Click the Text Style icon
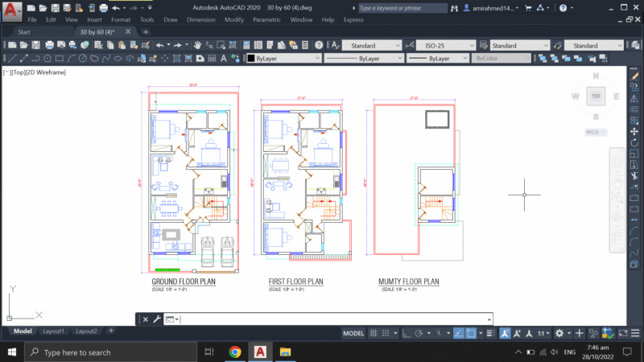Viewport: 644px width, 362px height. [335, 45]
